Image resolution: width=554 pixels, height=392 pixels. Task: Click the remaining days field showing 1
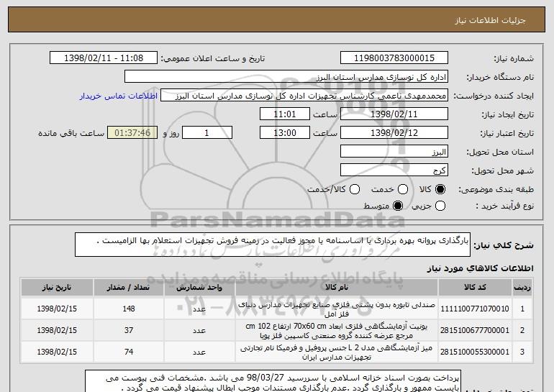(x=207, y=133)
